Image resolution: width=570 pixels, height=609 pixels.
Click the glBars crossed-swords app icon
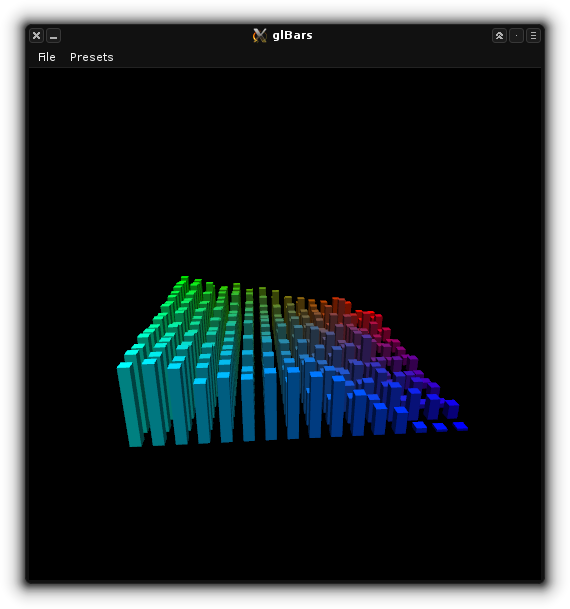point(259,35)
